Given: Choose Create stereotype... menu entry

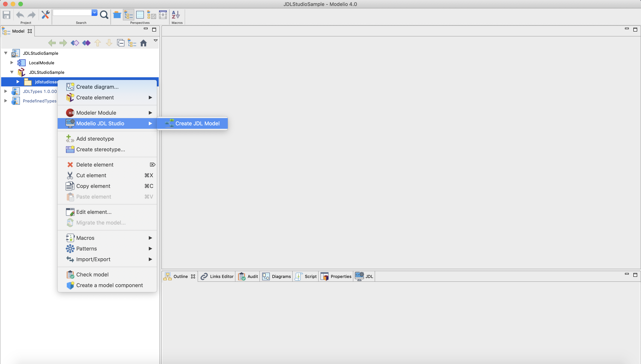Looking at the screenshot, I should click(x=107, y=150).
